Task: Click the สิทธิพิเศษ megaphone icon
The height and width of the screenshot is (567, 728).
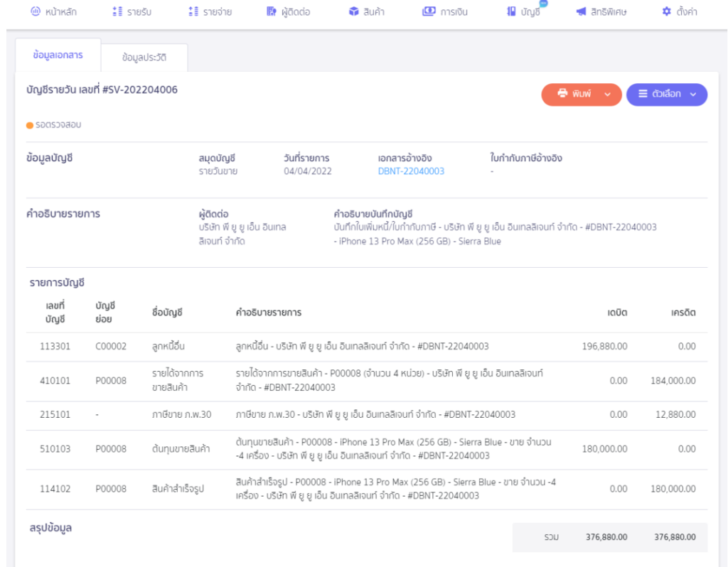Action: pyautogui.click(x=581, y=11)
